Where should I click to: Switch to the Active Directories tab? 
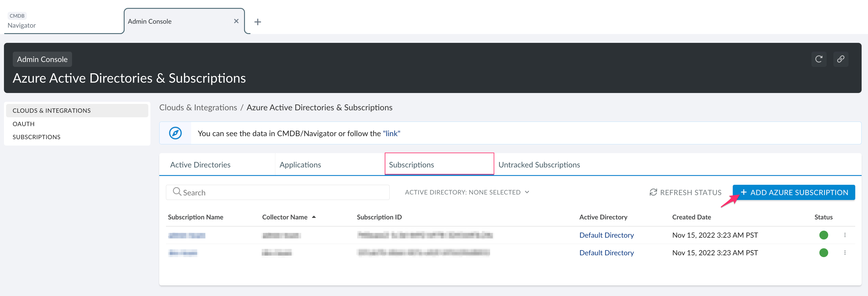click(200, 165)
